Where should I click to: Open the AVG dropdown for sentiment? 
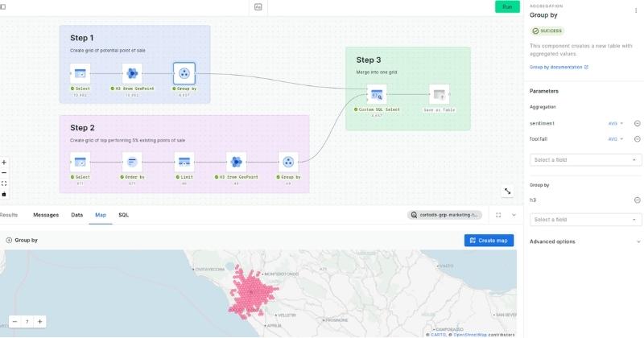coord(616,123)
